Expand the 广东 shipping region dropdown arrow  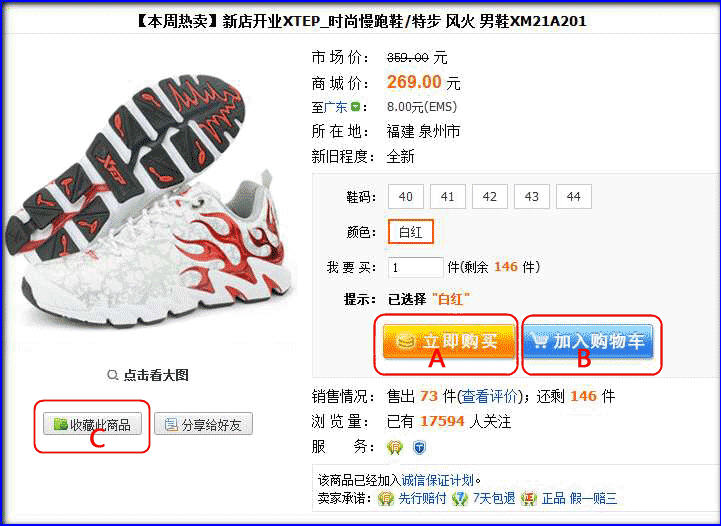coord(355,107)
